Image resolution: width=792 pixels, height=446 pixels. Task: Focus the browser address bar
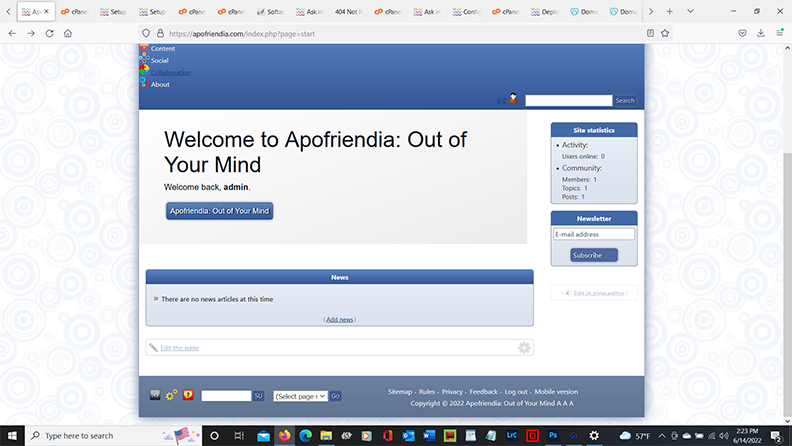(x=404, y=33)
